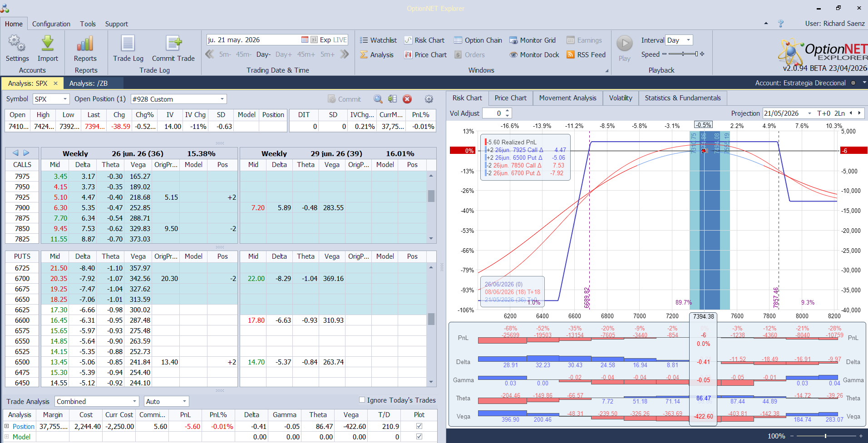Screen dimensions: 868x443
Task: Toggle the 2Ln lines button
Action: pyautogui.click(x=839, y=113)
